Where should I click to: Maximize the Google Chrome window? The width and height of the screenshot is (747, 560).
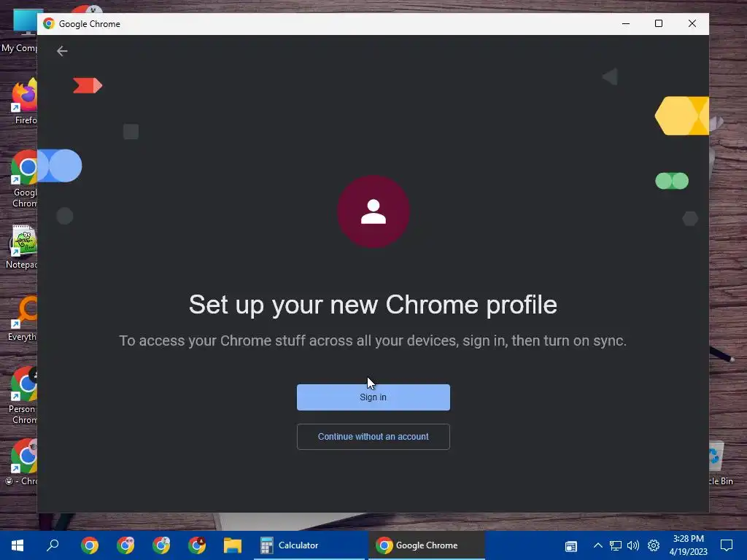pos(659,23)
